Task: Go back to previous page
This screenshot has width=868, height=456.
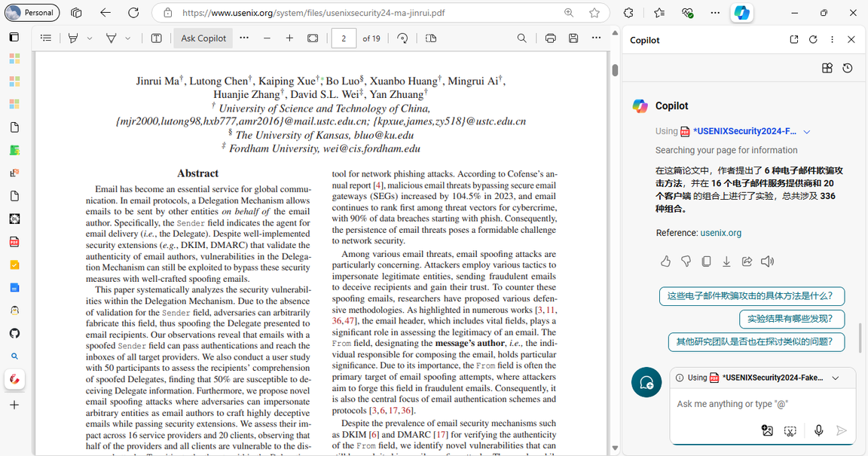Action: 105,12
